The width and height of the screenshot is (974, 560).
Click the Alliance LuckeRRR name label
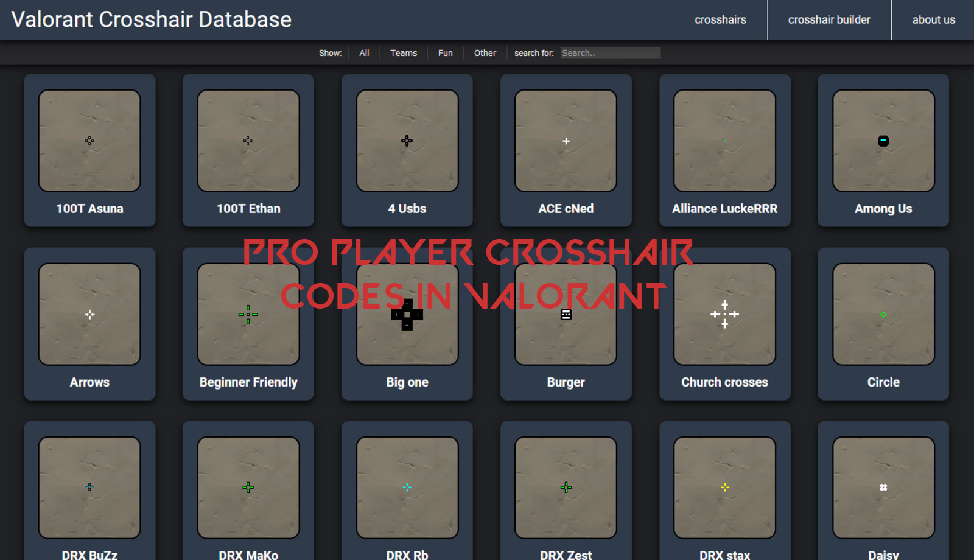pos(724,209)
